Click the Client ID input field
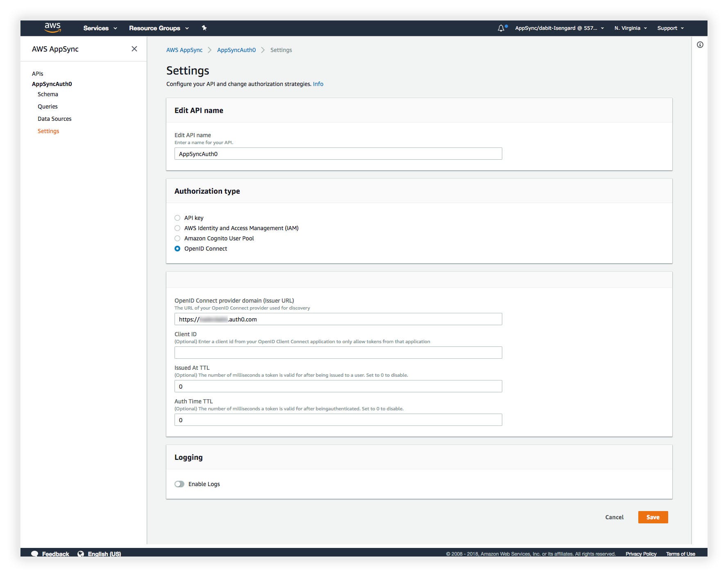728x577 pixels. (x=338, y=353)
